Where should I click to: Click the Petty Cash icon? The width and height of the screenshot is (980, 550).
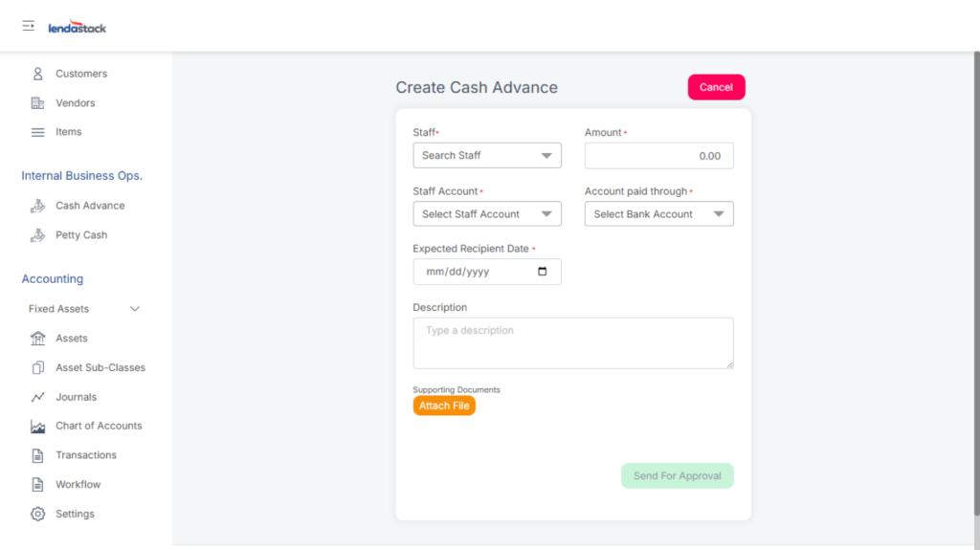(x=38, y=235)
